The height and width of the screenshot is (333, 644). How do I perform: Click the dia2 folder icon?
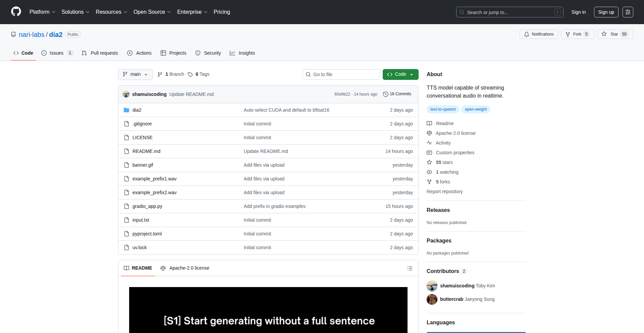coord(126,110)
